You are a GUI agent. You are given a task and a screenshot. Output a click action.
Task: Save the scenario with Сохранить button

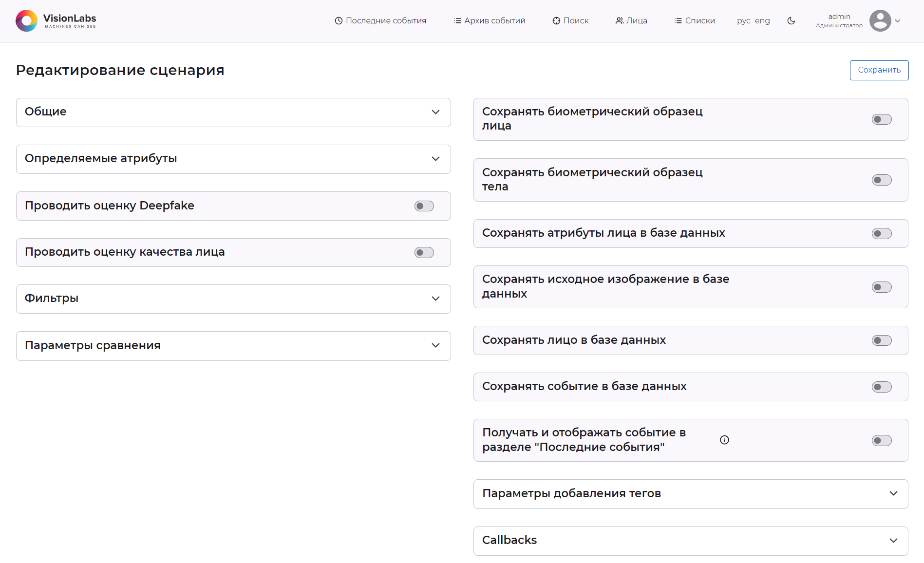click(879, 70)
